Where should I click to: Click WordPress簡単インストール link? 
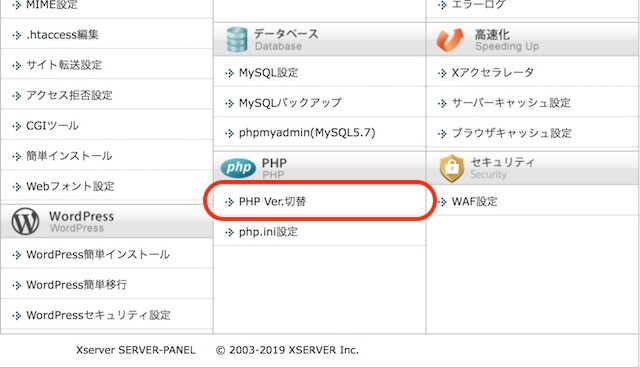(98, 255)
